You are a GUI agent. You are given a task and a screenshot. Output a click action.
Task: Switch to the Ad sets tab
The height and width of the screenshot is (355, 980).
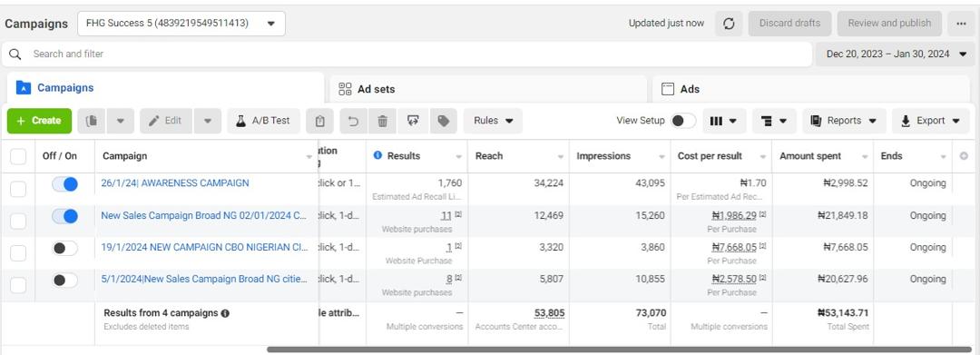coord(486,89)
